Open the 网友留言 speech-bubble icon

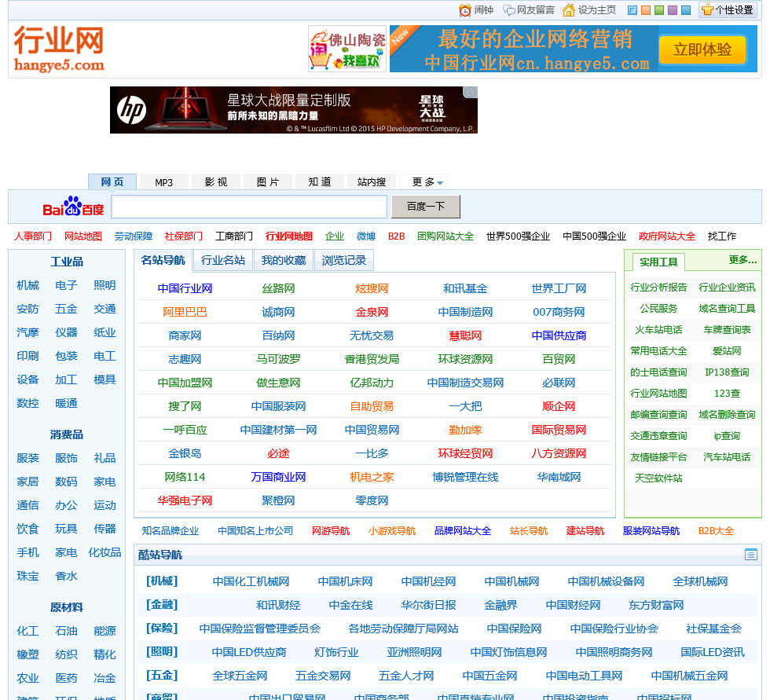pos(509,10)
